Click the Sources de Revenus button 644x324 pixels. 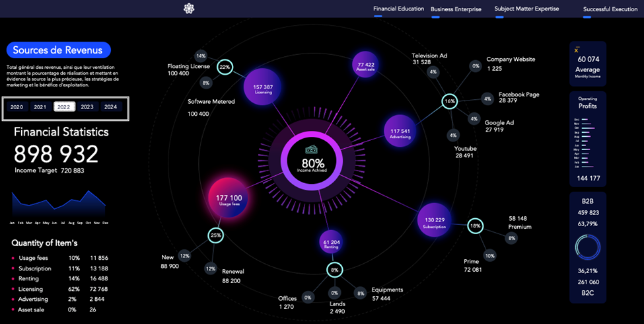point(58,50)
